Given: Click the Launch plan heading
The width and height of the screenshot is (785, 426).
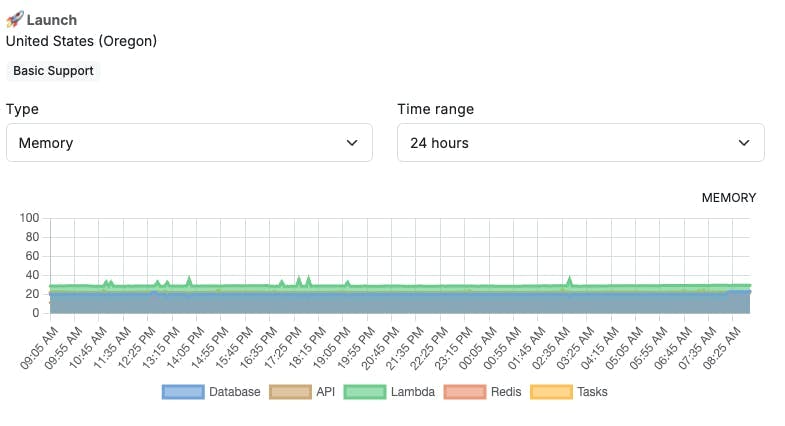Looking at the screenshot, I should [x=52, y=20].
